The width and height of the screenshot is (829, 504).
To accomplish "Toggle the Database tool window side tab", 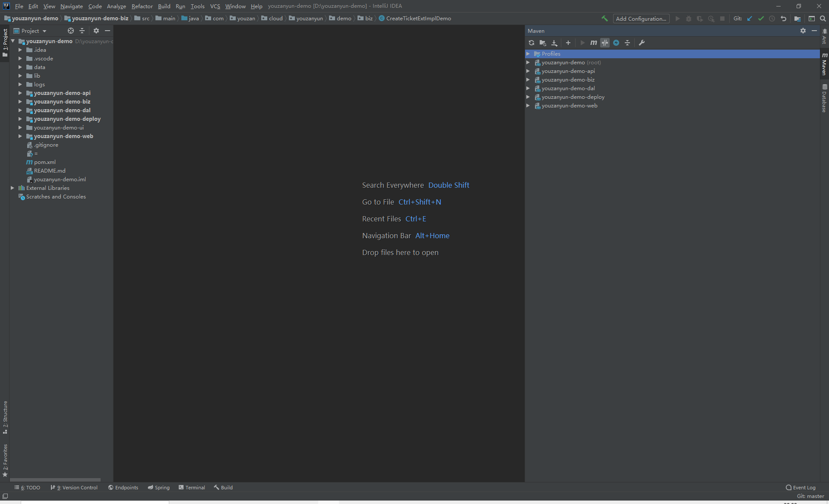I will click(824, 98).
